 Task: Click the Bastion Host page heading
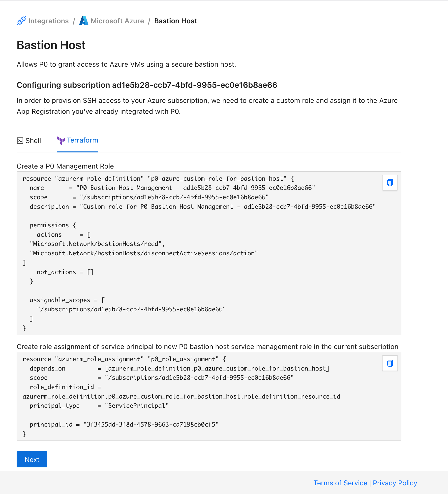click(51, 45)
